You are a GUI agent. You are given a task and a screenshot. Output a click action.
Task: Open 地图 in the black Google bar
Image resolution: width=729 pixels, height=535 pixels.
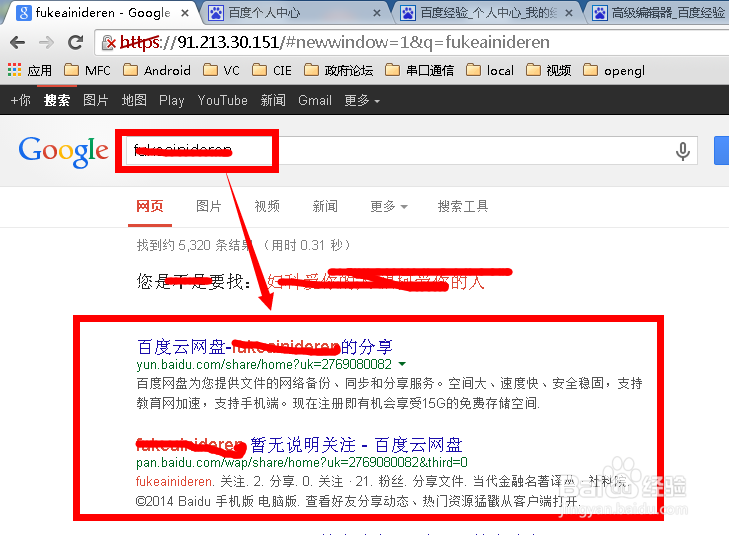click(134, 100)
